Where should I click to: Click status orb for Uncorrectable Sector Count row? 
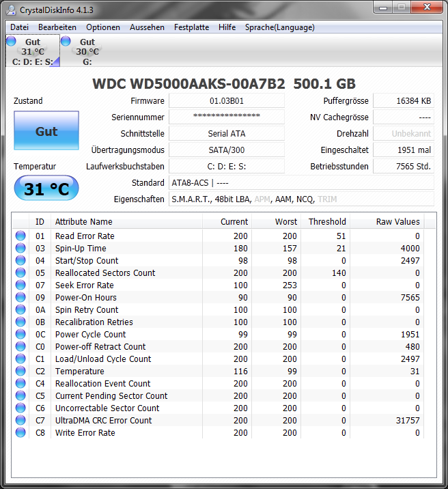20,408
